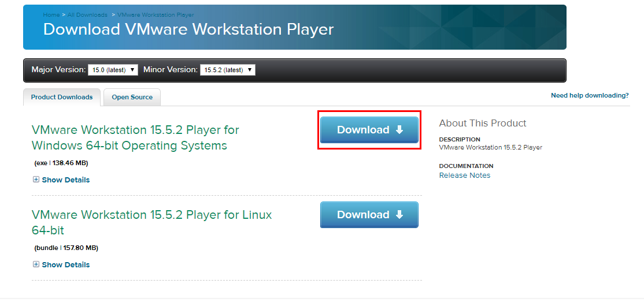Click the VMware Workstation 15.5.2 Player description text
This screenshot has height=306, width=644.
pos(490,147)
